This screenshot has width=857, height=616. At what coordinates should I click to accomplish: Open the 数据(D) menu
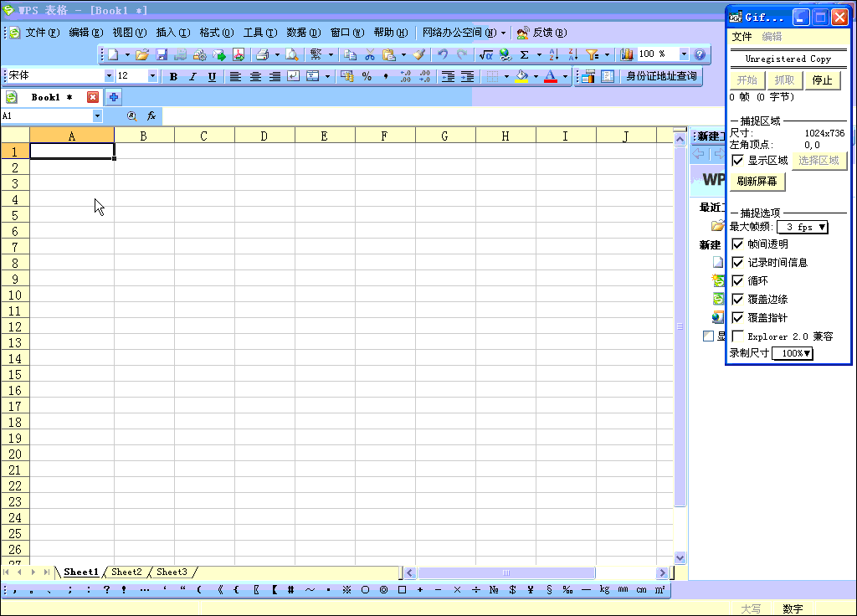click(x=303, y=33)
